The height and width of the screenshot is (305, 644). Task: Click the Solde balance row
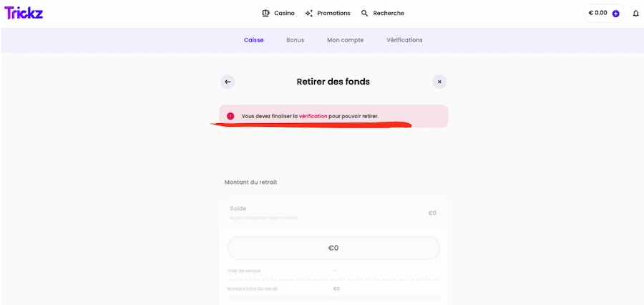coord(333,212)
